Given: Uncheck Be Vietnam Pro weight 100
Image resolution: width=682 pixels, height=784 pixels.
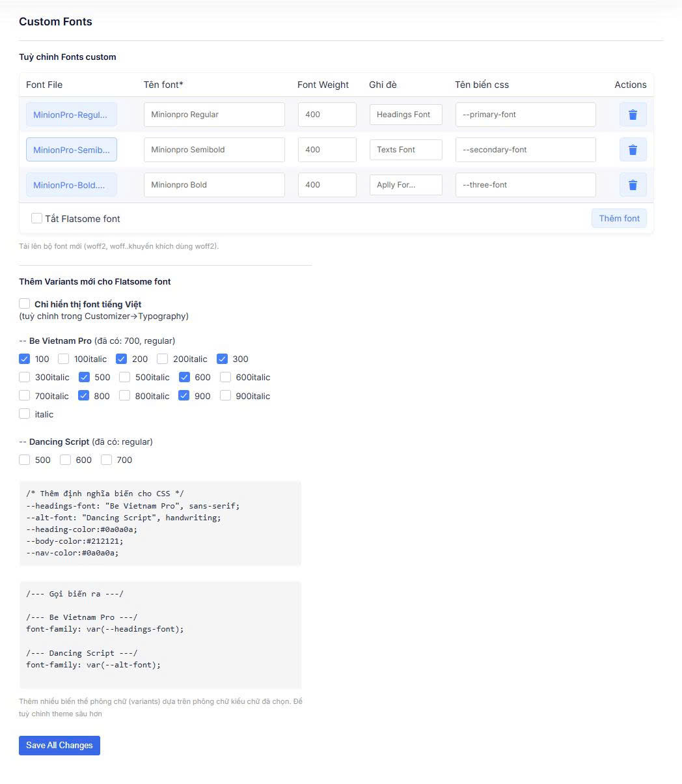Looking at the screenshot, I should (25, 359).
